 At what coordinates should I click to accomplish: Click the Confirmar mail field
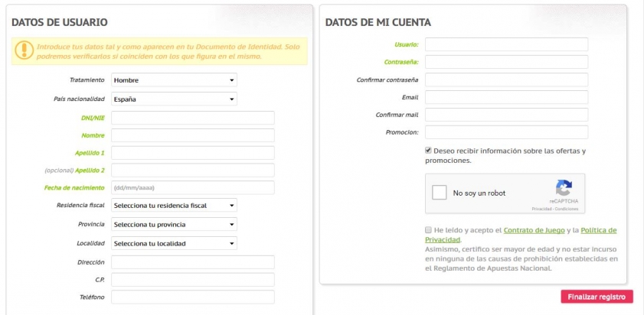pos(506,115)
